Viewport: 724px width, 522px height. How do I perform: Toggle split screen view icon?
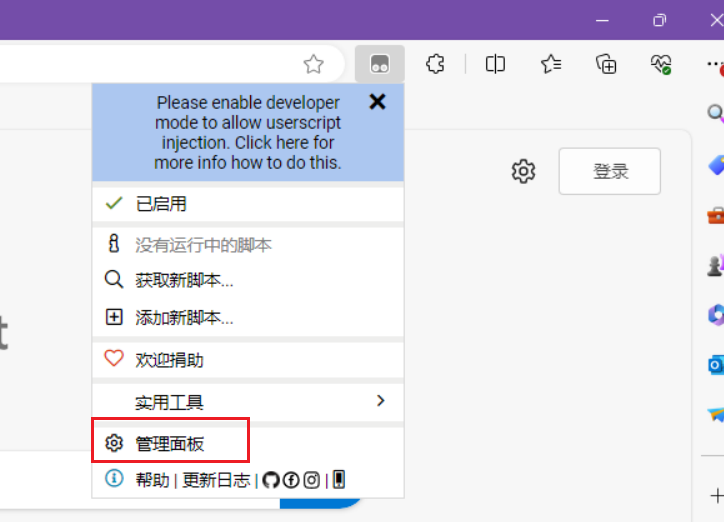495,64
